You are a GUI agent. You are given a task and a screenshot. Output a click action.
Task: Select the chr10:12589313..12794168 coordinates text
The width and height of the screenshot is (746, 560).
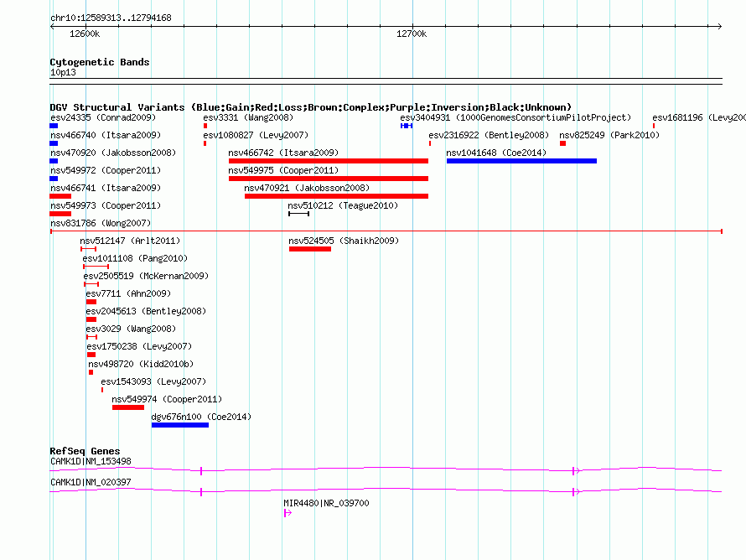click(x=111, y=18)
